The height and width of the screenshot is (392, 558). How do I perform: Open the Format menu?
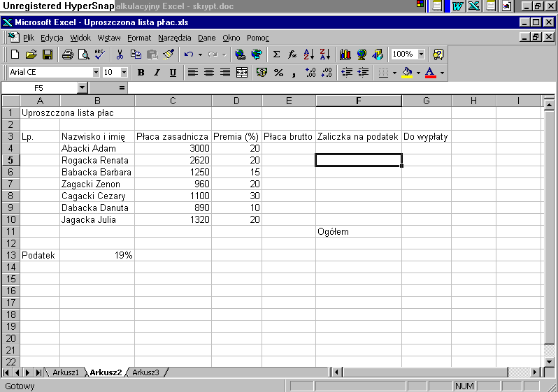click(x=138, y=38)
